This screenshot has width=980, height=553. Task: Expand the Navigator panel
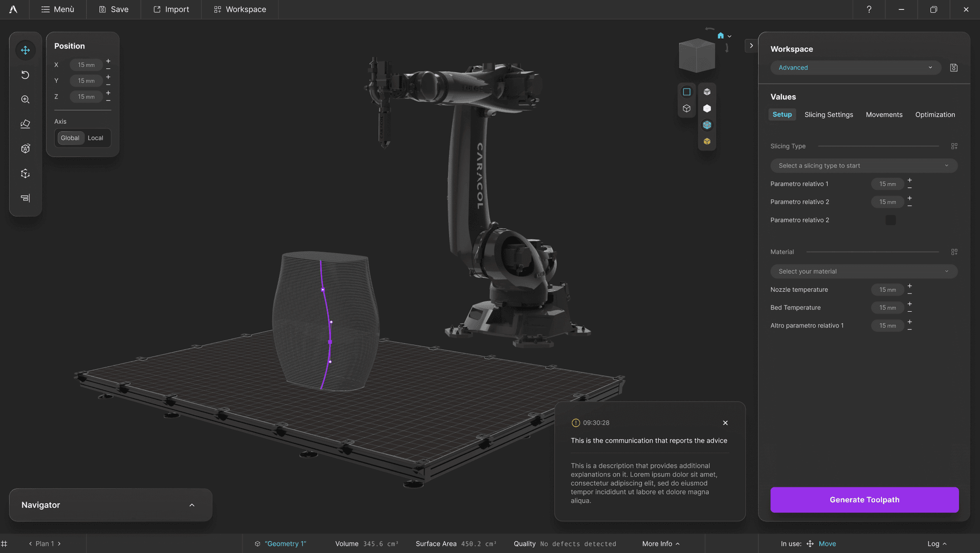[x=192, y=505]
